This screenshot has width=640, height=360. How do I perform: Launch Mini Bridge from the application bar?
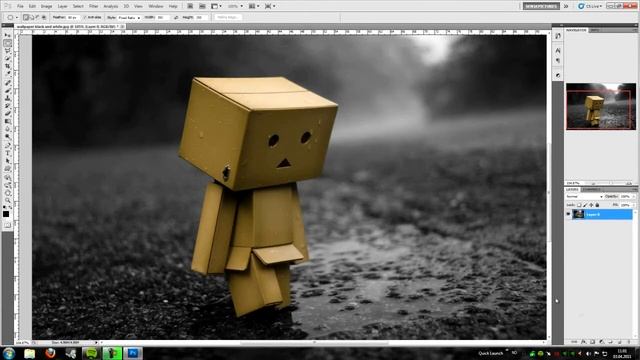[202, 6]
